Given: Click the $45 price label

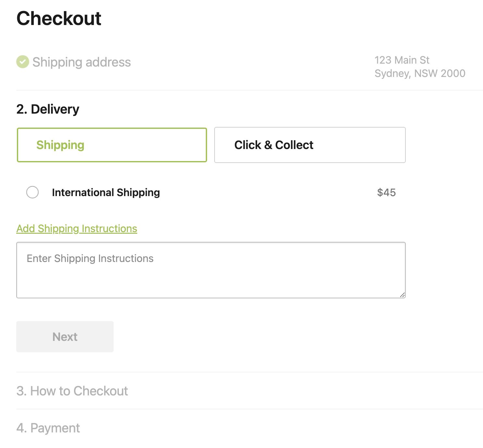Looking at the screenshot, I should [x=386, y=193].
